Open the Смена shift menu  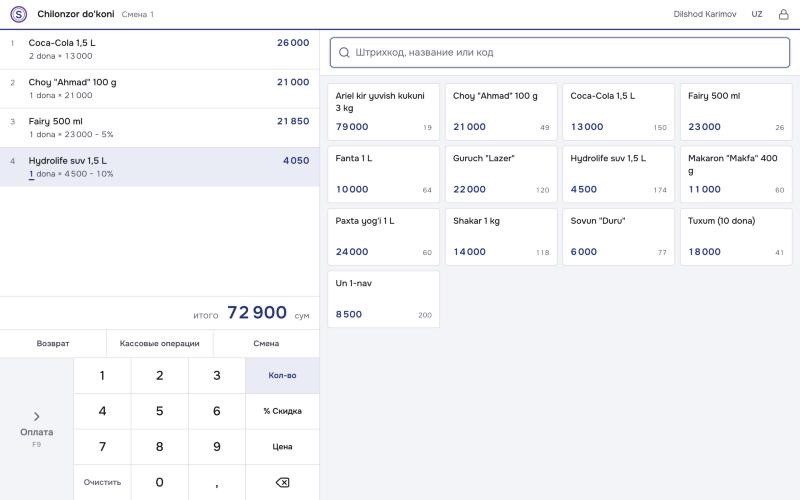266,343
